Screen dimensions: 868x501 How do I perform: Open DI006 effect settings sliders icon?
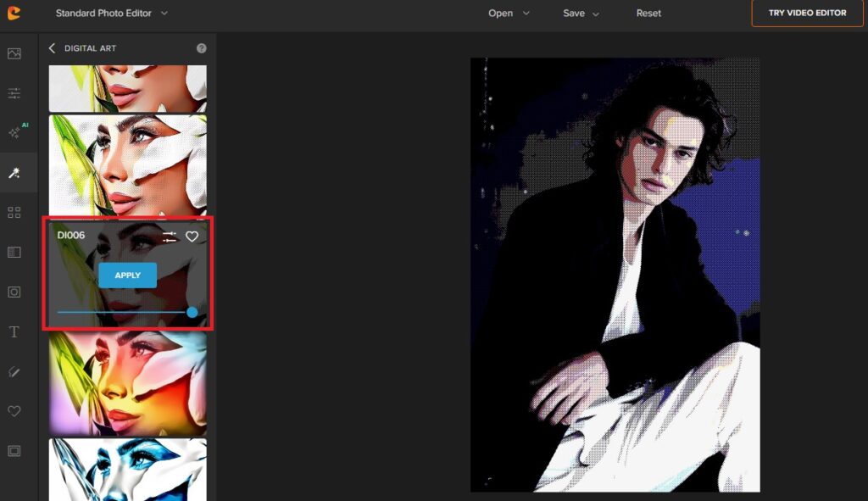(170, 237)
